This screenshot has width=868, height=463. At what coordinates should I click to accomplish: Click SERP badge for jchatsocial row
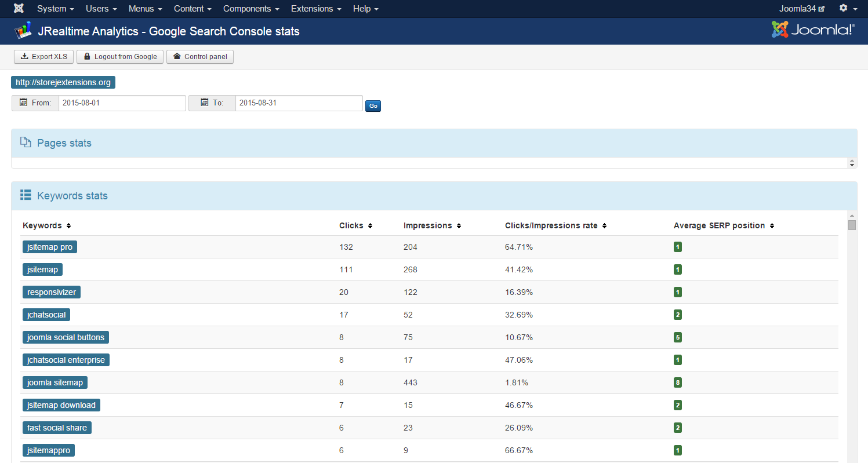click(x=678, y=315)
